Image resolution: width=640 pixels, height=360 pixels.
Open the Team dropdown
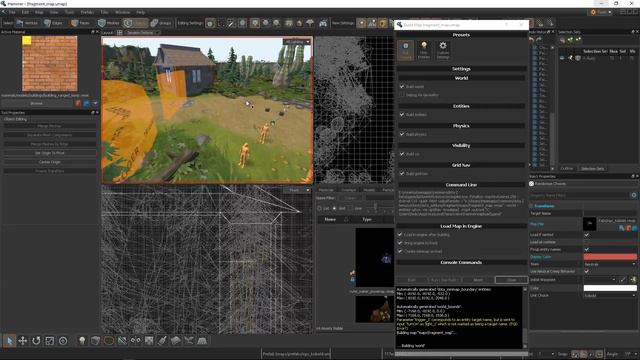click(x=610, y=264)
